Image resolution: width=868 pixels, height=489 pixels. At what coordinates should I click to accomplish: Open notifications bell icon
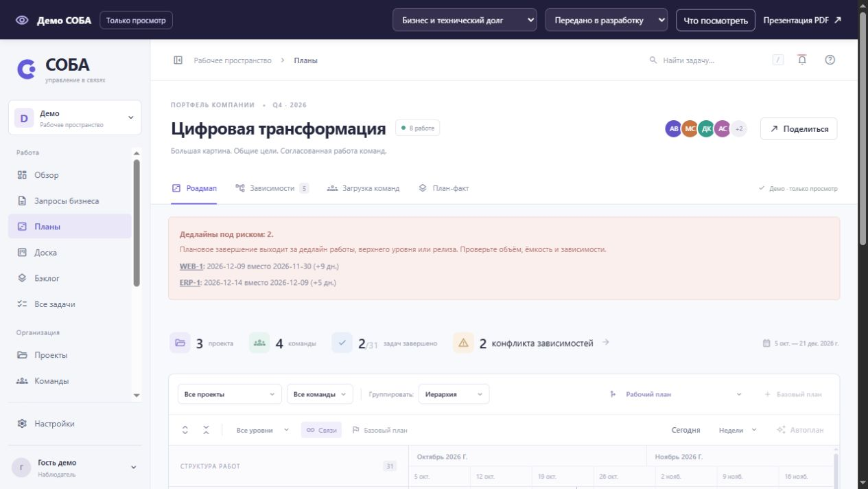pos(801,60)
